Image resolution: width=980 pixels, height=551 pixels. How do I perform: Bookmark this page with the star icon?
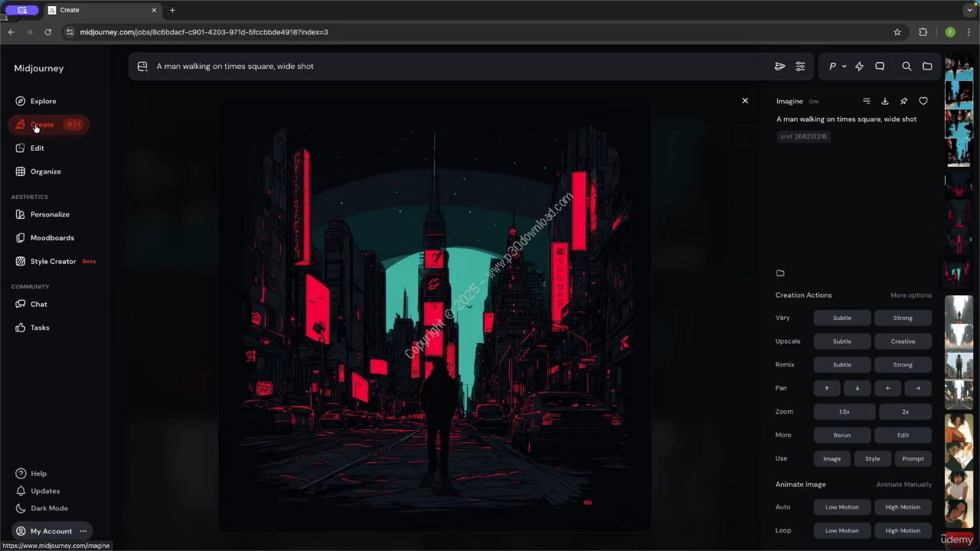point(897,32)
